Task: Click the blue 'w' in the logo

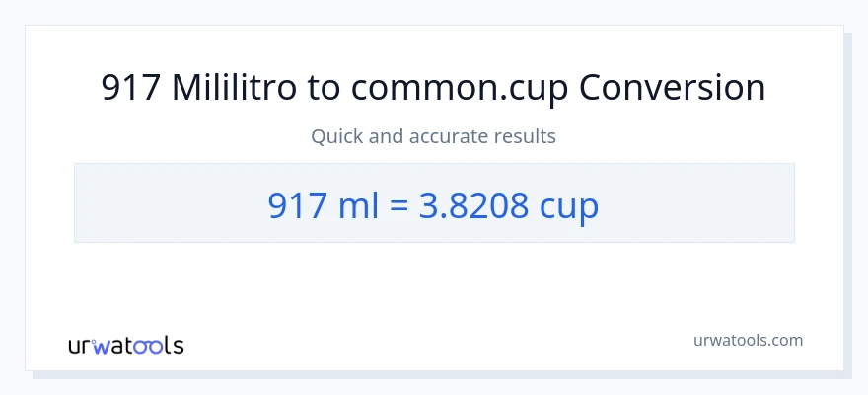Action: coord(103,347)
